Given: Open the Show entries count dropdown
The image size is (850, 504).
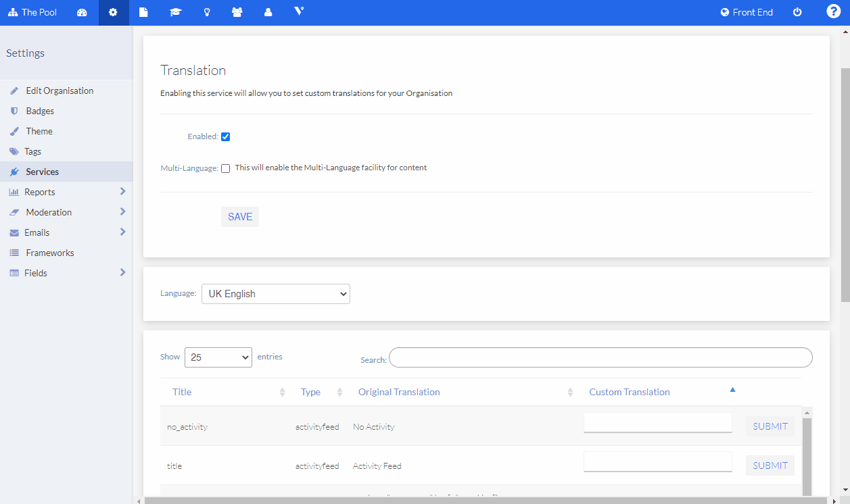Looking at the screenshot, I should point(218,357).
